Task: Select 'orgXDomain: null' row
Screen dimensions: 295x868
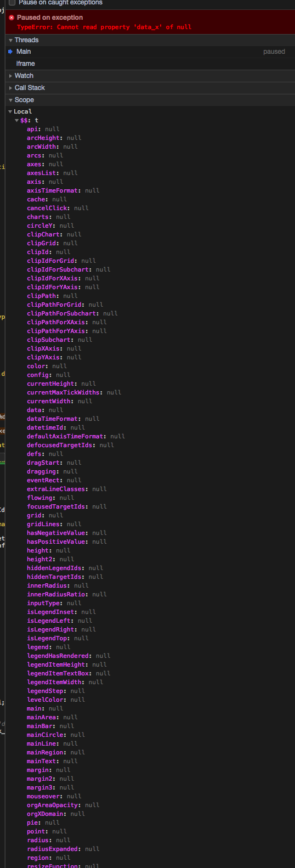Action: coord(56,814)
